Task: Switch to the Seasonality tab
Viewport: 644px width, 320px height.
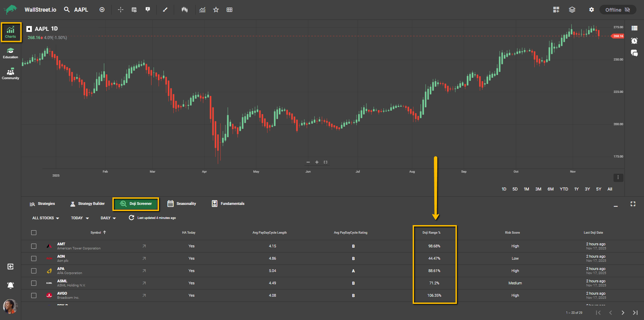Action: [x=182, y=204]
